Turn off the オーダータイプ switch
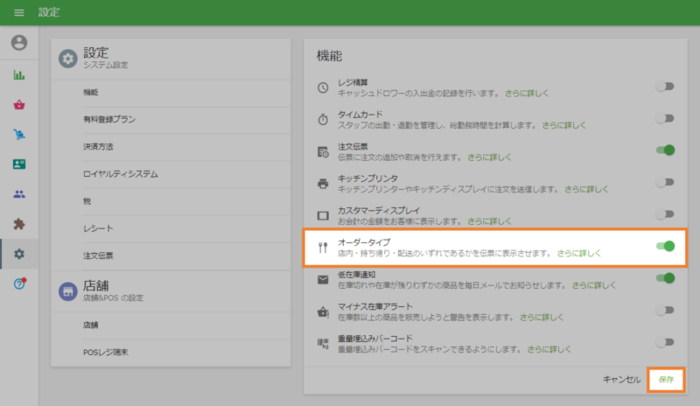This screenshot has height=406, width=700. pyautogui.click(x=664, y=246)
